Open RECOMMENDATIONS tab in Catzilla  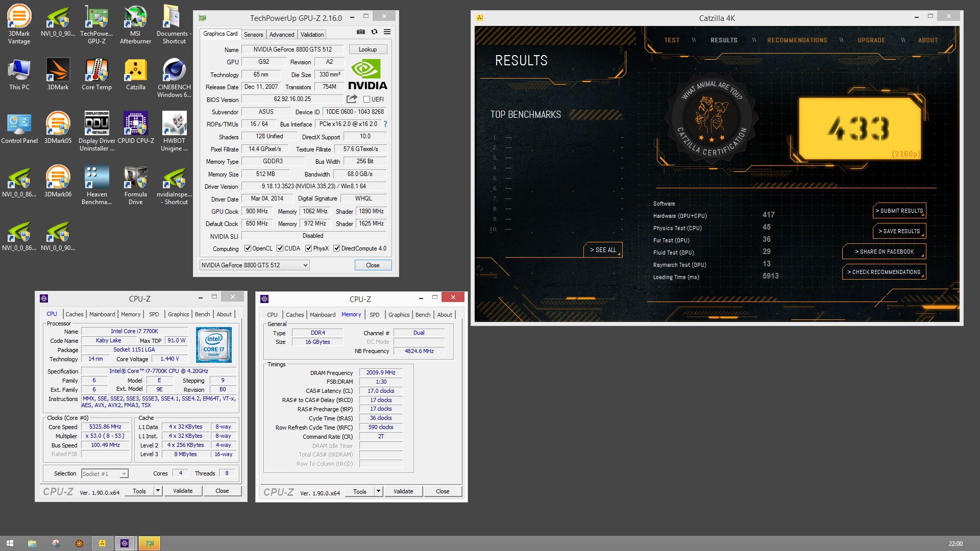pos(797,40)
